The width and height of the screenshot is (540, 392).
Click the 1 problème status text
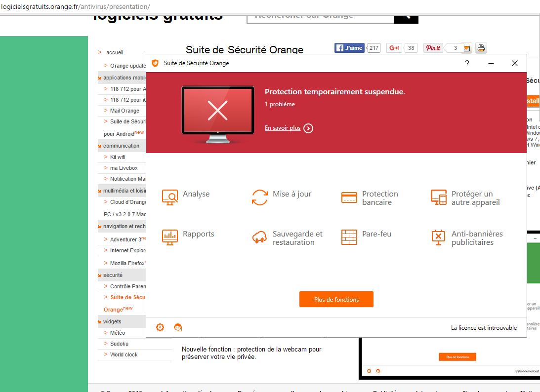pyautogui.click(x=280, y=104)
